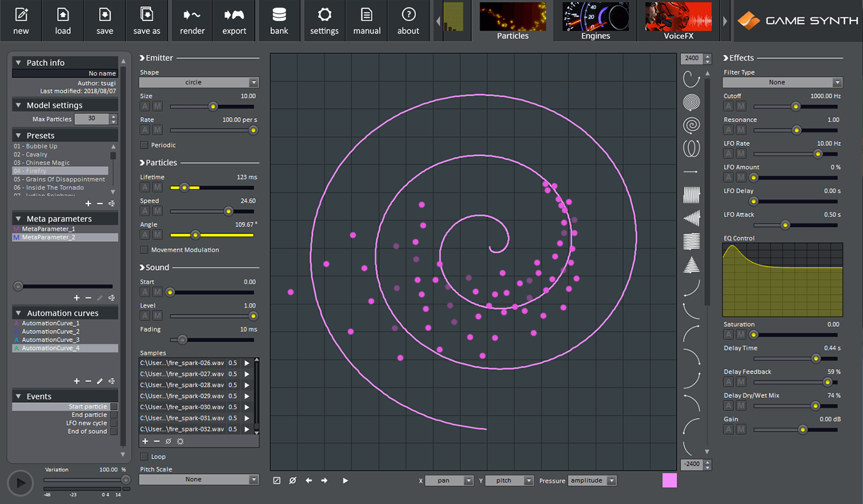Open the settings gear icon

pos(324,15)
